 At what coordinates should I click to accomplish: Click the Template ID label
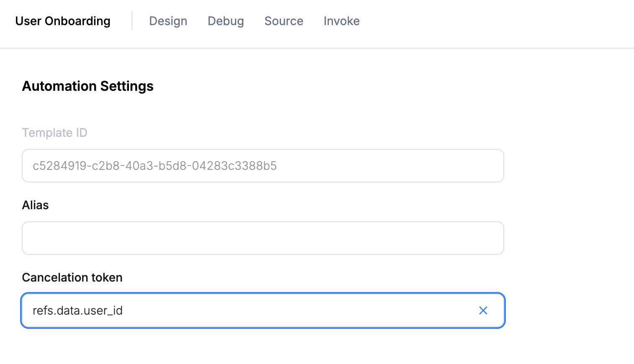54,133
